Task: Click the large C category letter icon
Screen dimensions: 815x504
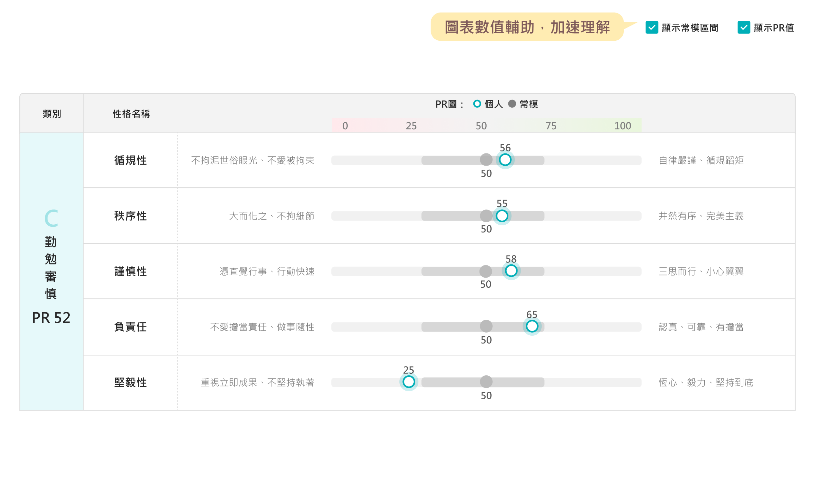Action: click(x=51, y=218)
